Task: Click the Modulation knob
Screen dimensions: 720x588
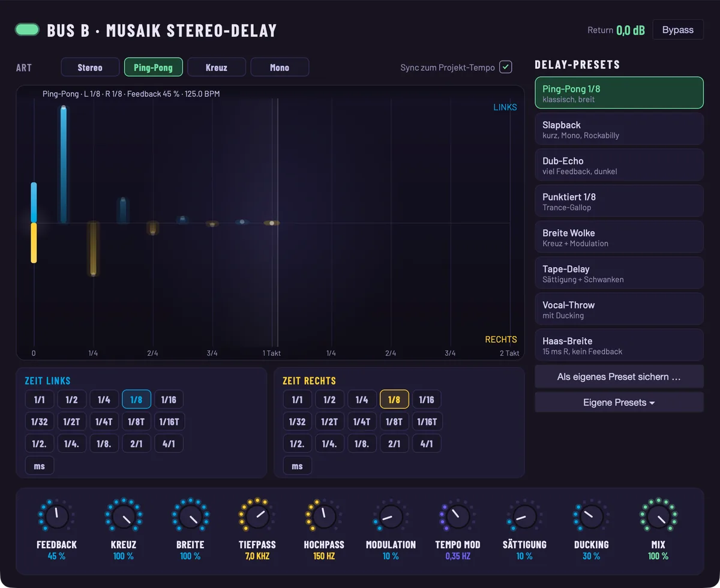Action: (x=391, y=515)
